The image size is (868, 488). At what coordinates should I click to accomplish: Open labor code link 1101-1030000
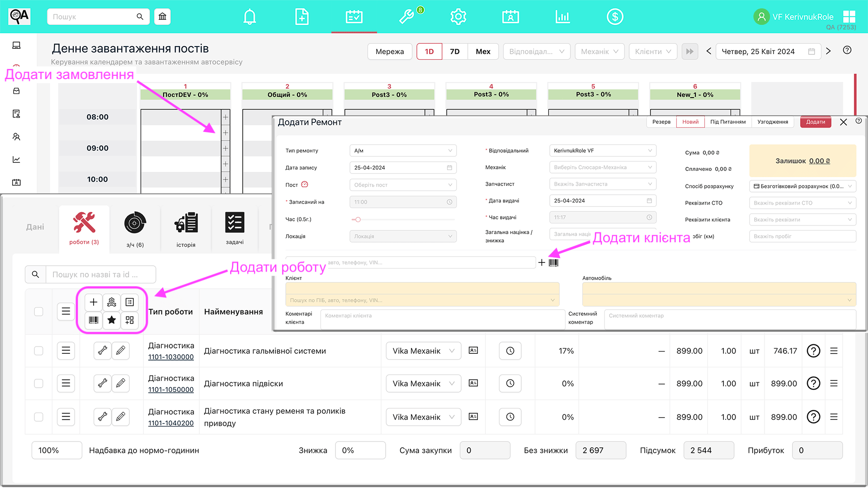171,357
